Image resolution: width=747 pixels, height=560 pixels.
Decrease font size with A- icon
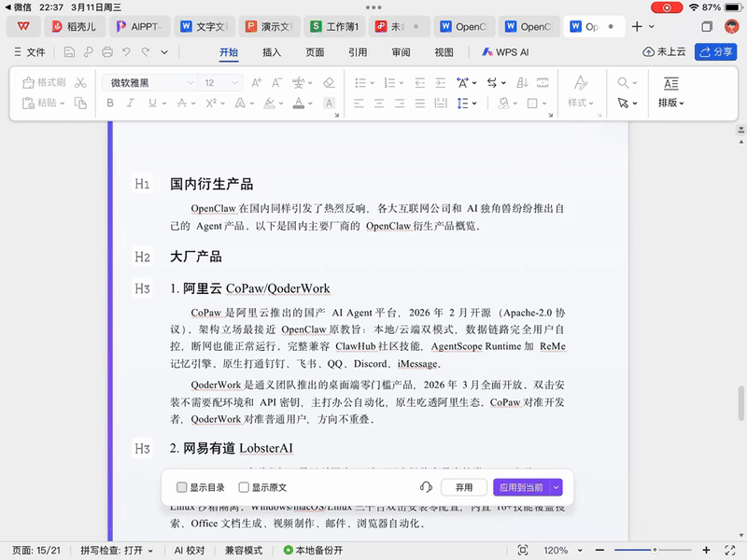[x=276, y=83]
